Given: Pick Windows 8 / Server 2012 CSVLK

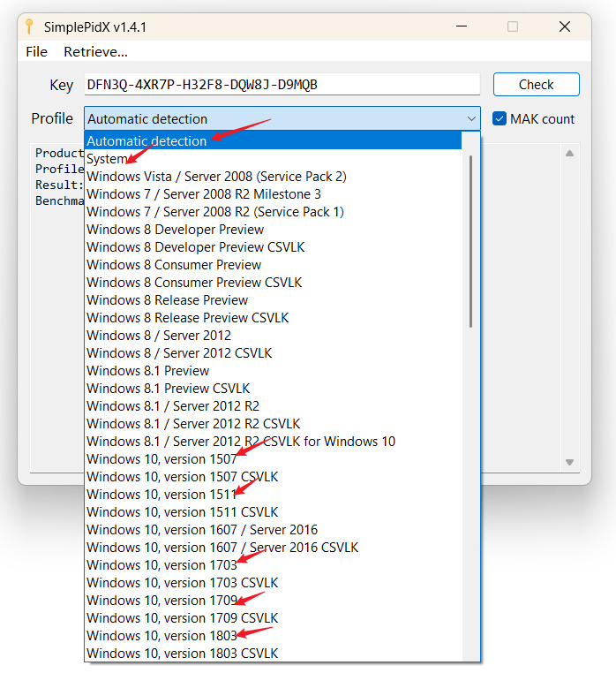Looking at the screenshot, I should [273, 352].
